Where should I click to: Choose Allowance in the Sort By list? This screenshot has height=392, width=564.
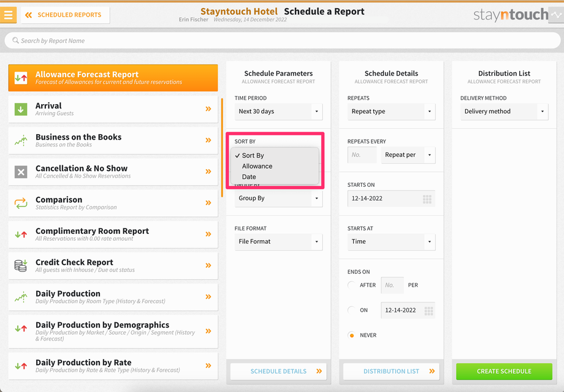tap(275, 167)
